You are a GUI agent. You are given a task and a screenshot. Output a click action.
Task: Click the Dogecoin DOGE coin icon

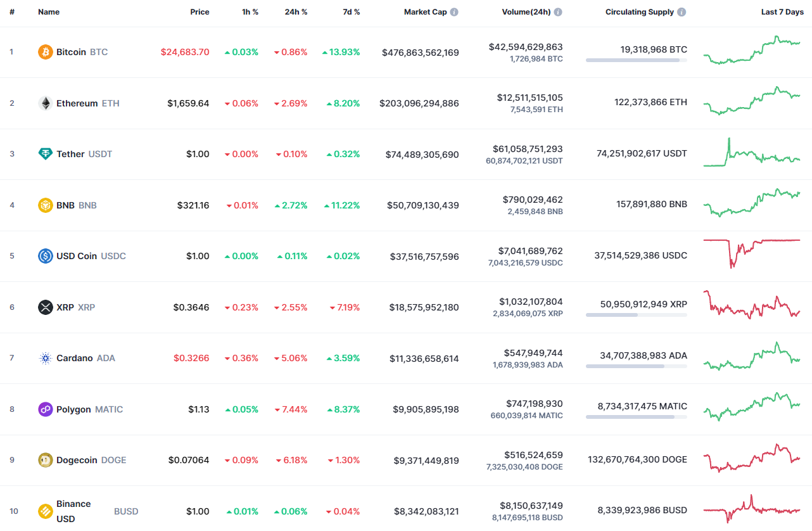coord(44,460)
